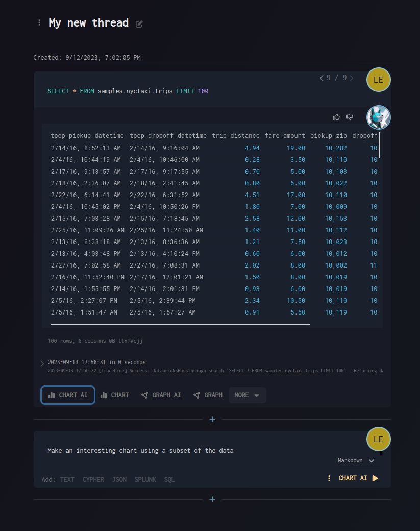
Task: Select the 19.00 fare amount cell
Action: [296, 148]
